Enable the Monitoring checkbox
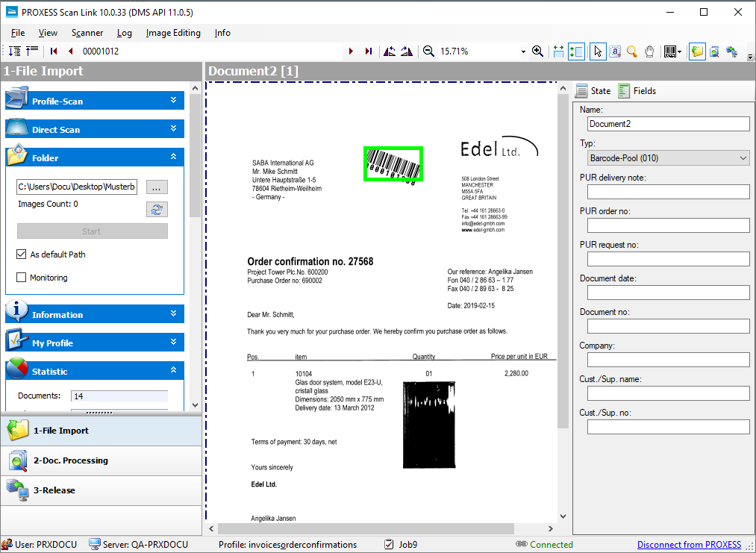756x553 pixels. point(22,278)
